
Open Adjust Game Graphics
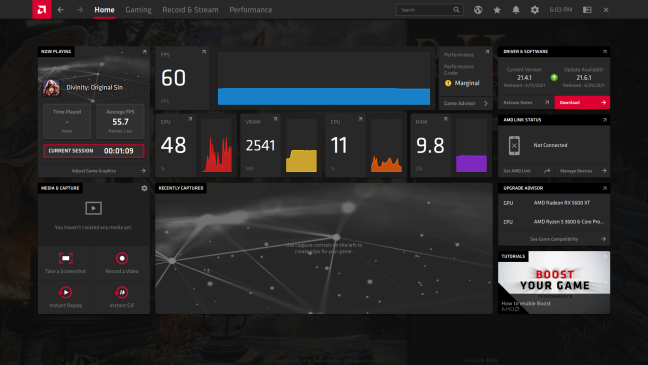94,171
